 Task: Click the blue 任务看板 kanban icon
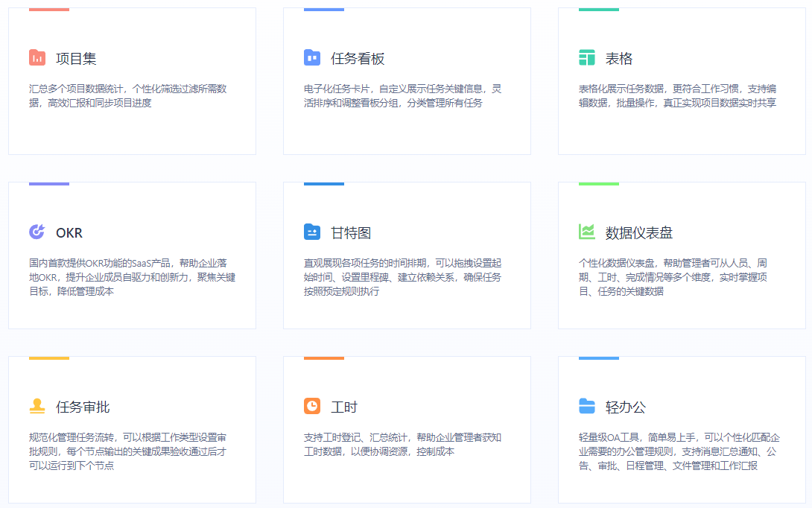[x=312, y=58]
